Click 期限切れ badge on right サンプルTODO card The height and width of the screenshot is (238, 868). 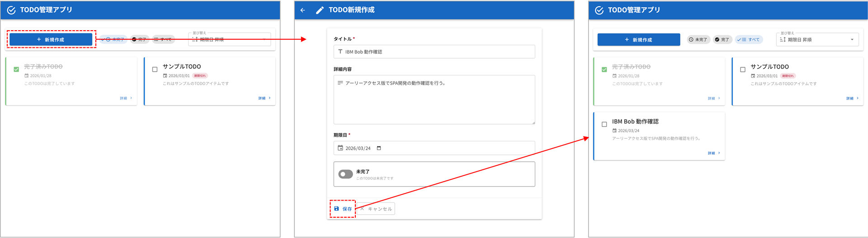pos(788,76)
